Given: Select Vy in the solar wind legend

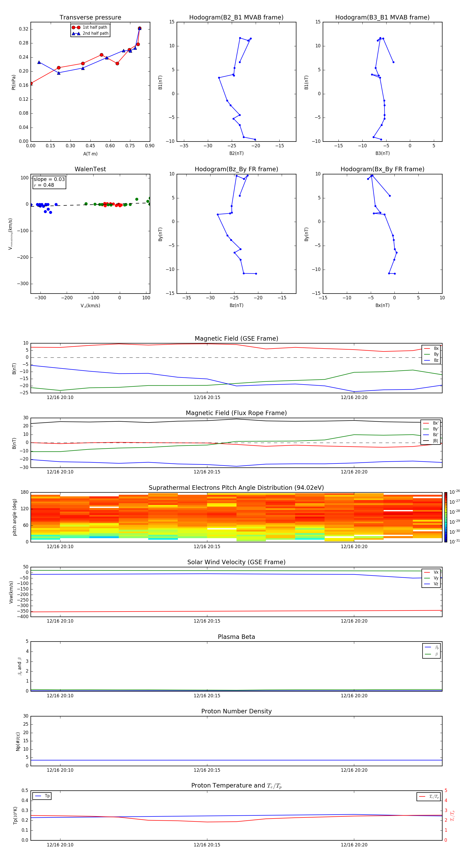Looking at the screenshot, I should pos(431,578).
